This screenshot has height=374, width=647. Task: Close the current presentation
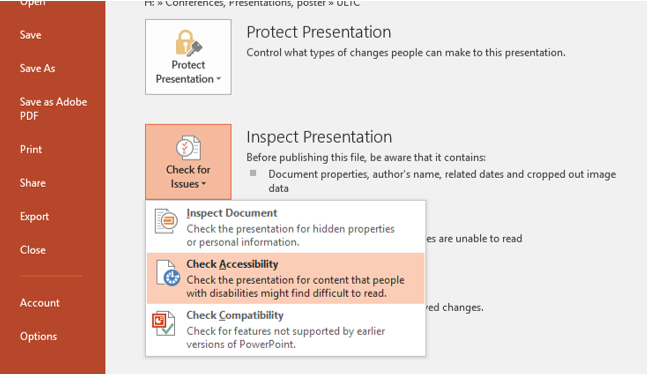point(33,250)
